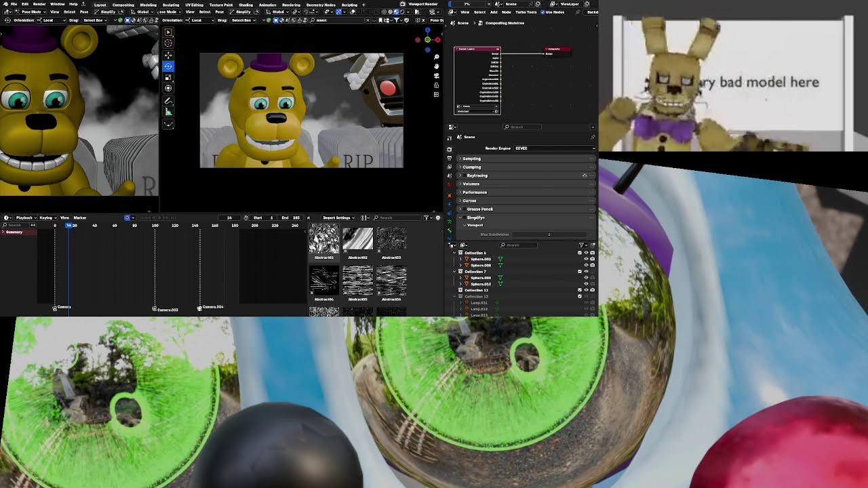Select the Abstract01 asset thumbnail
The image size is (868, 488).
coord(324,239)
